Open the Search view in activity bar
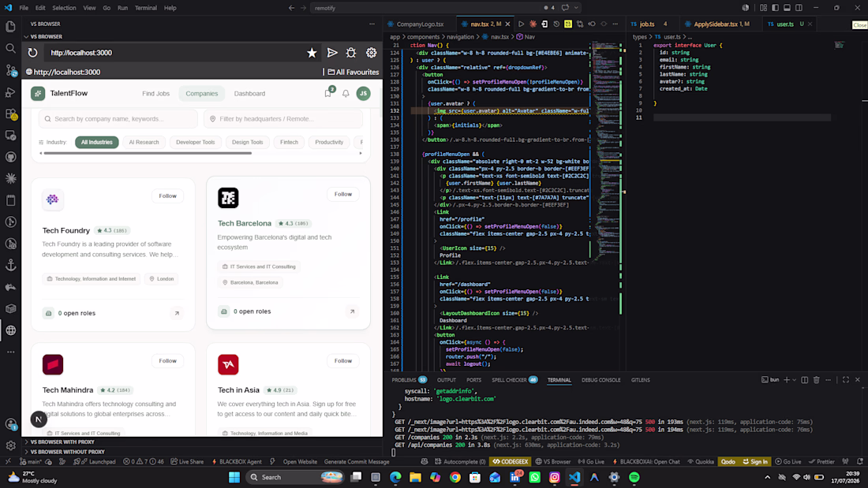Image resolution: width=868 pixels, height=488 pixels. (x=10, y=49)
